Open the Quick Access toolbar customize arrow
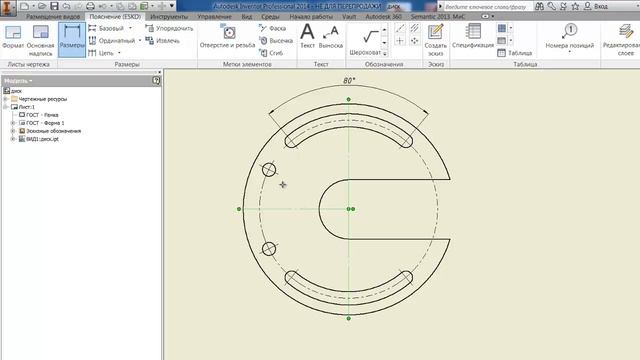 point(172,6)
